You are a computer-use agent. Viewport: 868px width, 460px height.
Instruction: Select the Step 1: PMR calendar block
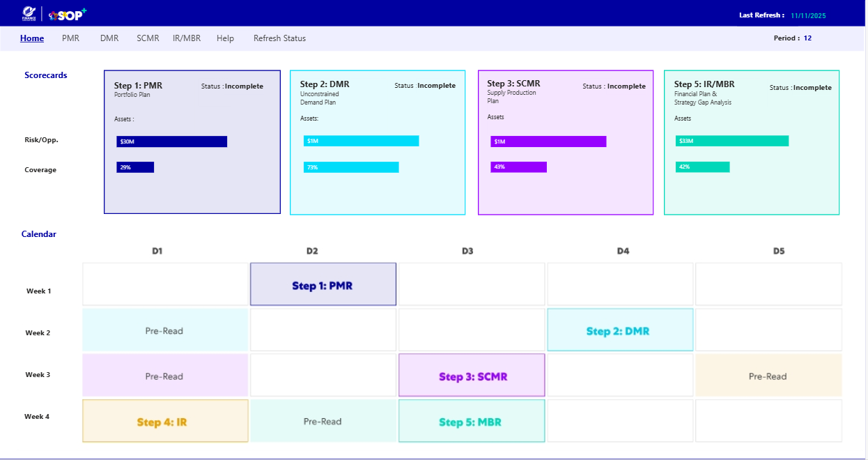pos(323,284)
